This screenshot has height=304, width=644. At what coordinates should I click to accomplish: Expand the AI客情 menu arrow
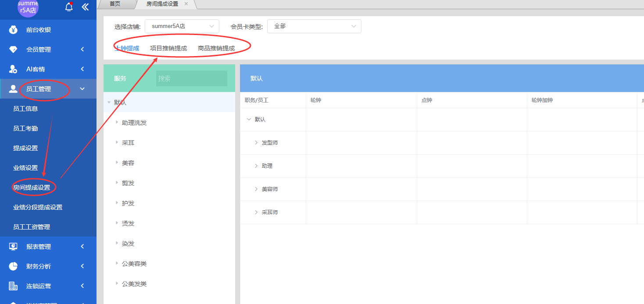tap(82, 69)
